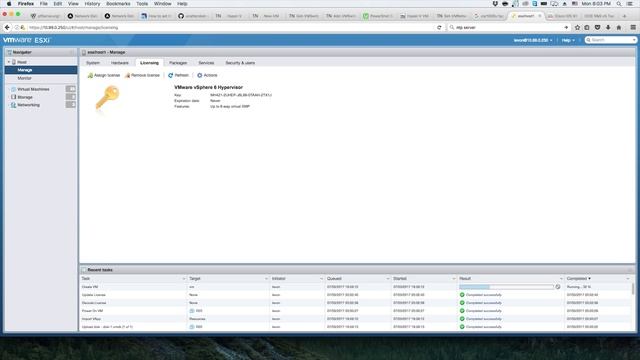Screen dimensions: 640x360
Task: Collapse the Host tree node
Action: (9, 62)
